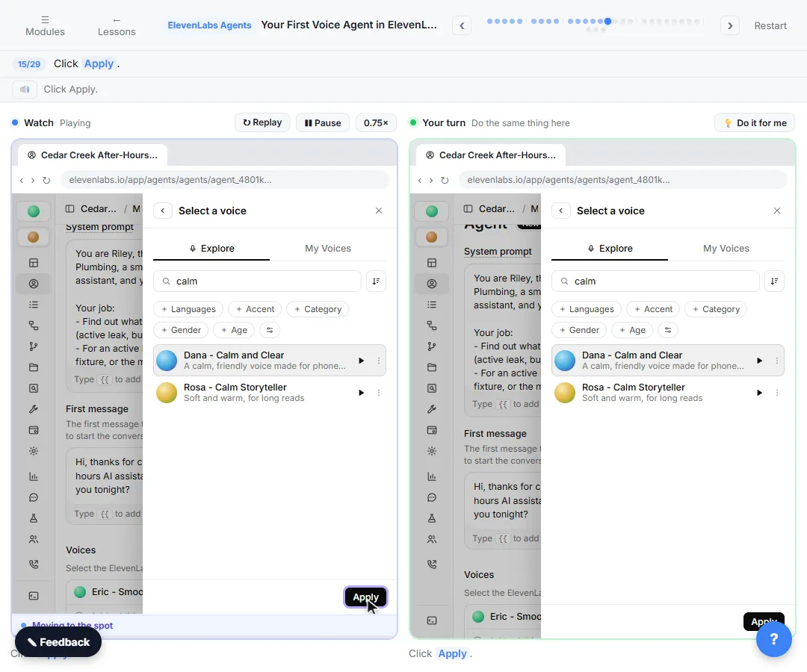Open the analytics chart icon in Your turn sidebar
This screenshot has height=672, width=807.
pos(432,476)
